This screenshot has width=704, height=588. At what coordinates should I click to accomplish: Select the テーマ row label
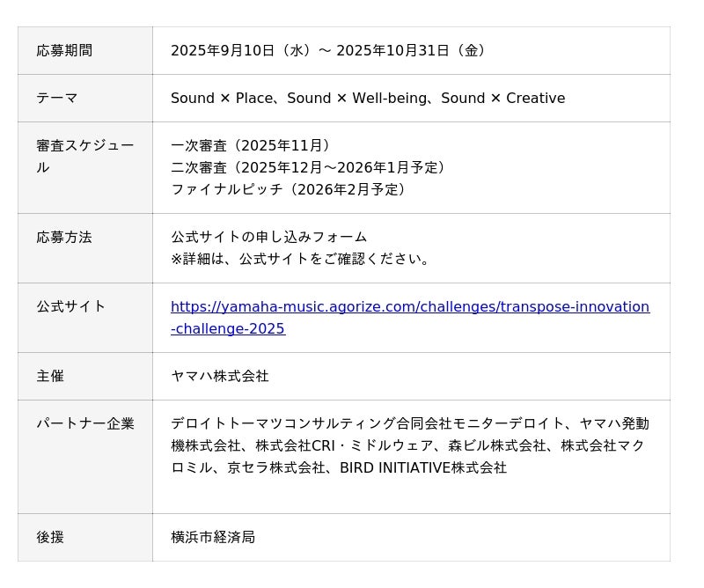57,99
